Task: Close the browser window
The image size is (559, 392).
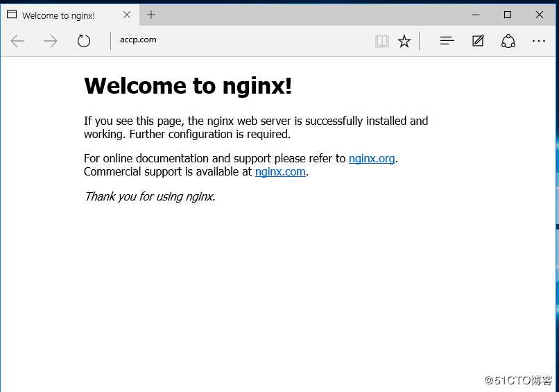Action: pyautogui.click(x=540, y=15)
